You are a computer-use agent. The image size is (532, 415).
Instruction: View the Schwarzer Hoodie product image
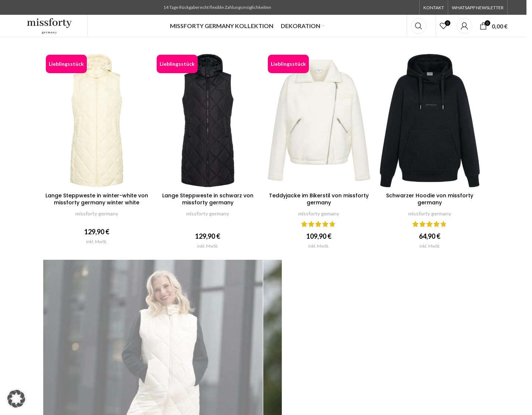[430, 120]
